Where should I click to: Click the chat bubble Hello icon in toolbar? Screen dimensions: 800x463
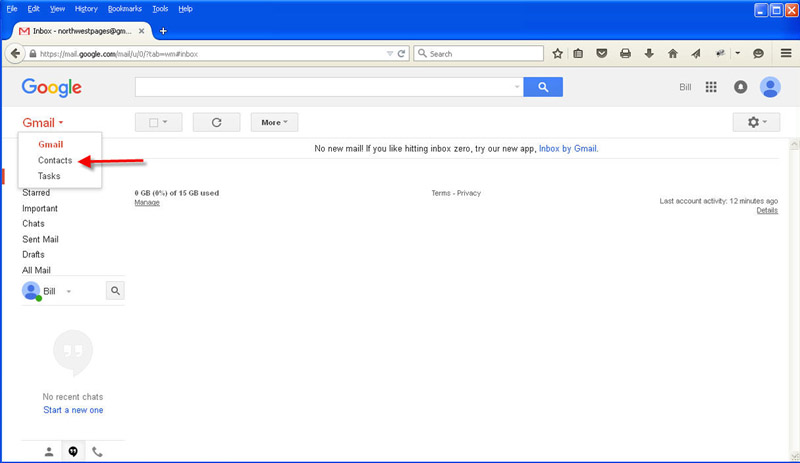(758, 53)
